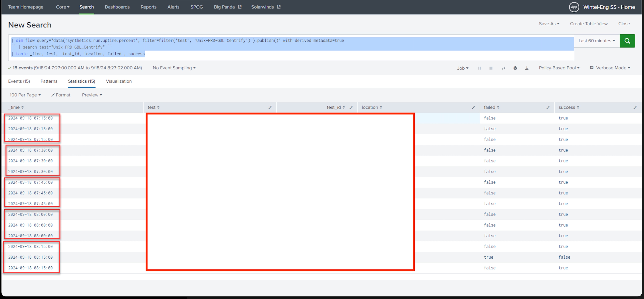Click inside the search query editor

tap(291, 47)
